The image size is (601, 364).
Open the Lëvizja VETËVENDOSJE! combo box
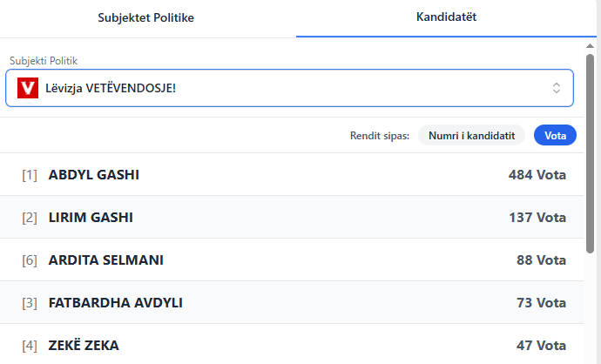point(287,88)
